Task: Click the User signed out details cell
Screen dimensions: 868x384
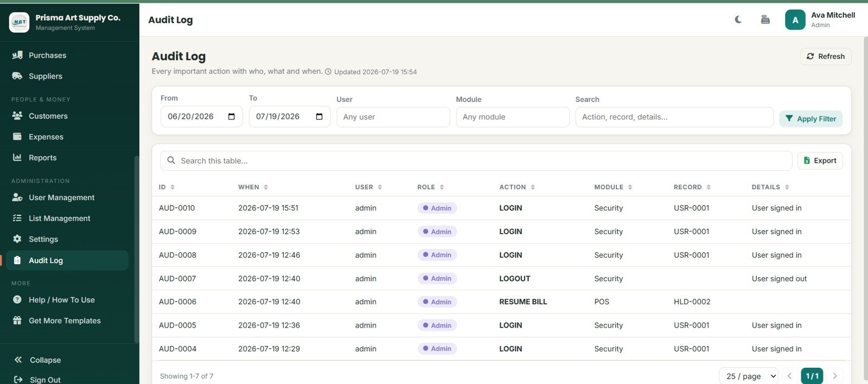Action: [779, 278]
